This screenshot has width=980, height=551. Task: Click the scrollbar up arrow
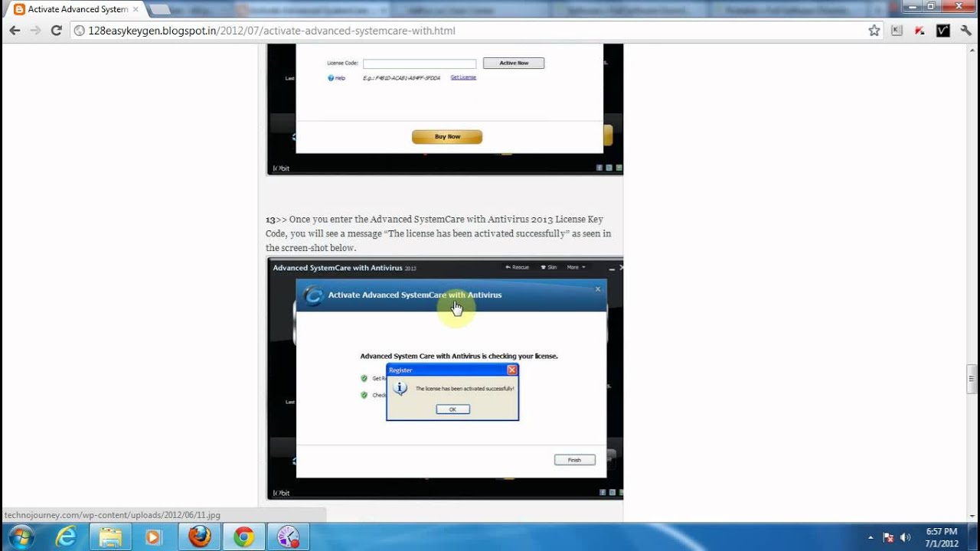(972, 51)
